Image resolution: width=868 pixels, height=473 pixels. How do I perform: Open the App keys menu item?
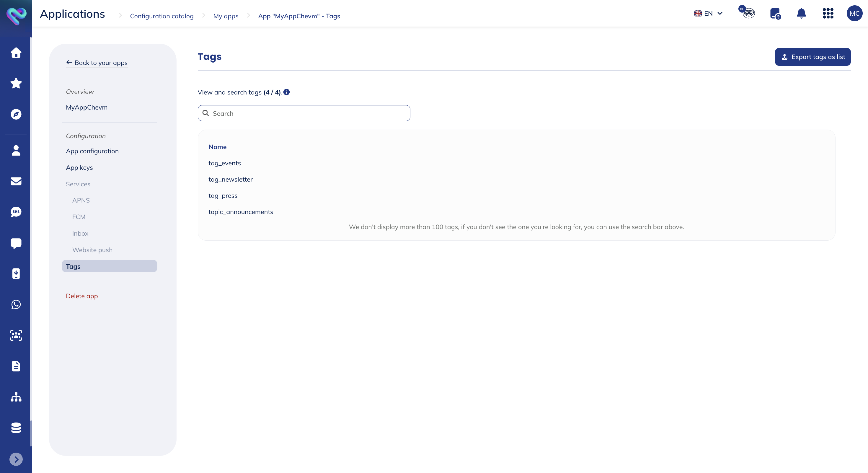point(79,167)
